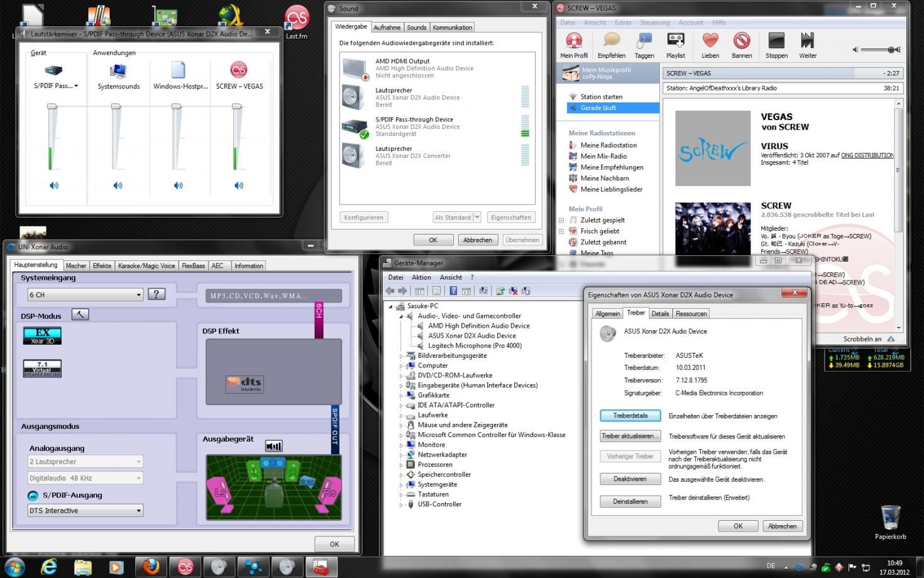Image resolution: width=924 pixels, height=578 pixels.
Task: Ban the track with Bannen icon
Action: pos(742,45)
